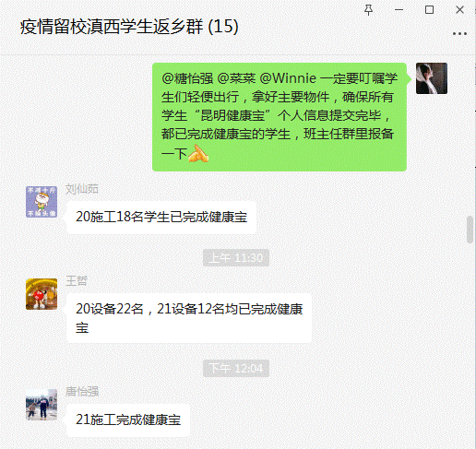Select 王哲's message about 20设备22名
The height and width of the screenshot is (449, 476).
pyautogui.click(x=189, y=318)
